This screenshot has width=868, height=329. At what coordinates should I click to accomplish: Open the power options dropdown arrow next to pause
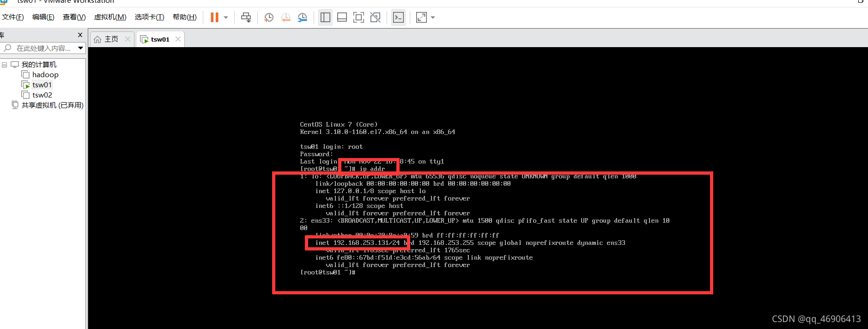tap(226, 18)
